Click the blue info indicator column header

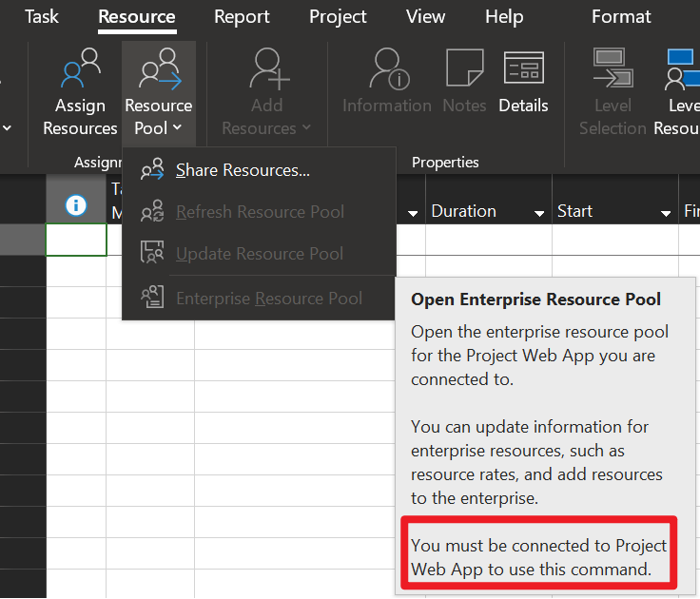click(x=76, y=205)
